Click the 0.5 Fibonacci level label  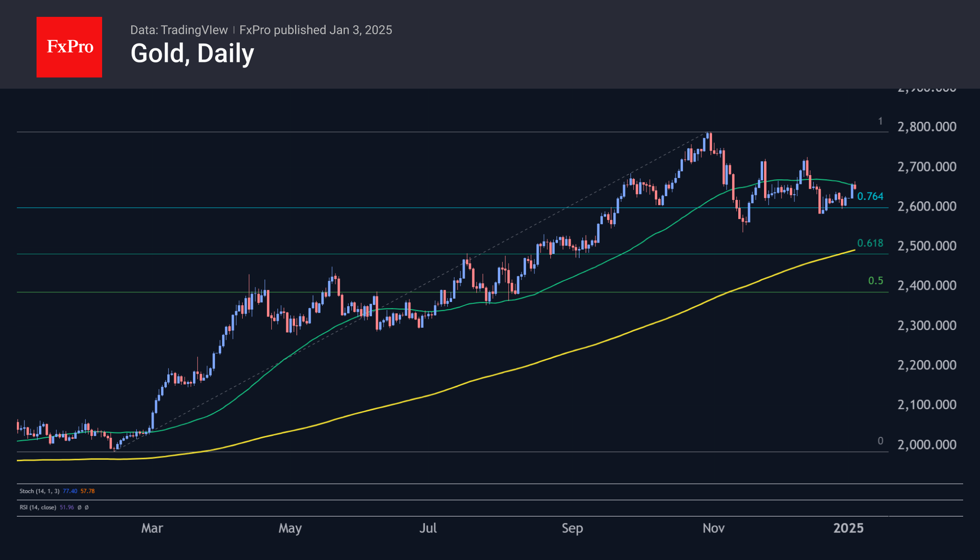click(x=875, y=280)
